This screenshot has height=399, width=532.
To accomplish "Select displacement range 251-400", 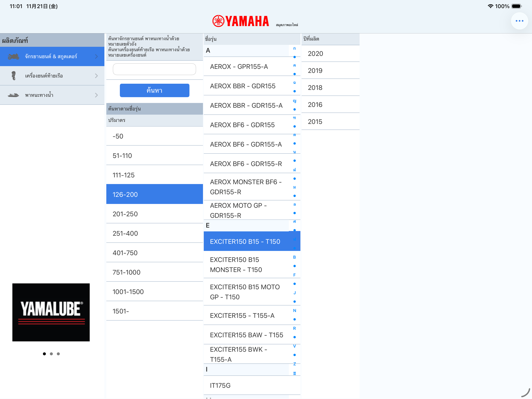I will click(x=155, y=233).
